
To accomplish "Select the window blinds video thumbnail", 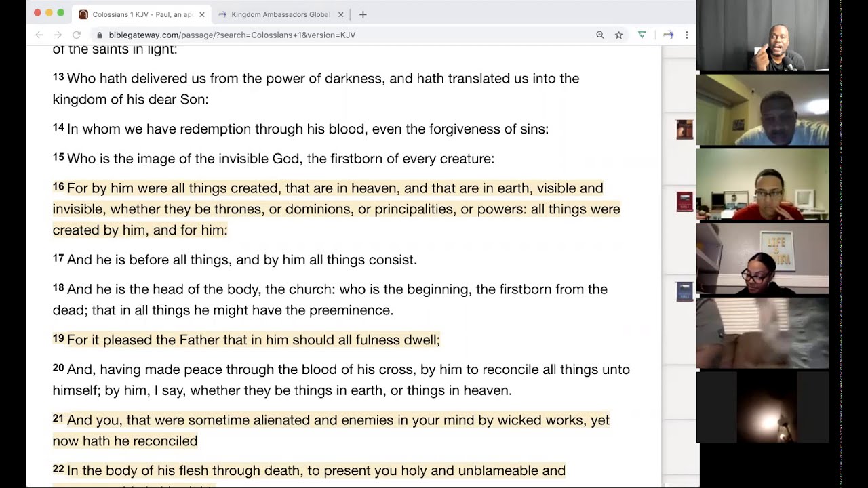I will click(x=762, y=332).
